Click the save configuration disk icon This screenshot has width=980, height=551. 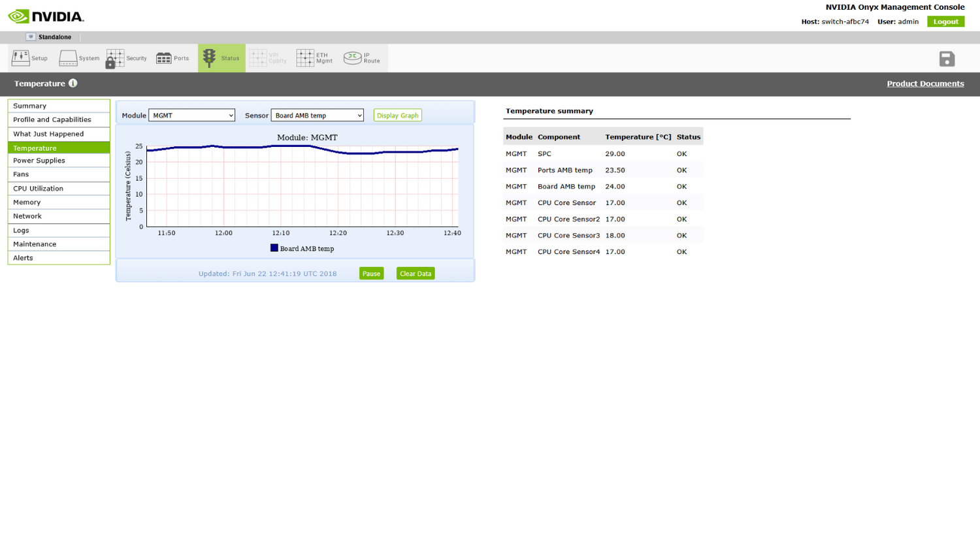coord(947,59)
